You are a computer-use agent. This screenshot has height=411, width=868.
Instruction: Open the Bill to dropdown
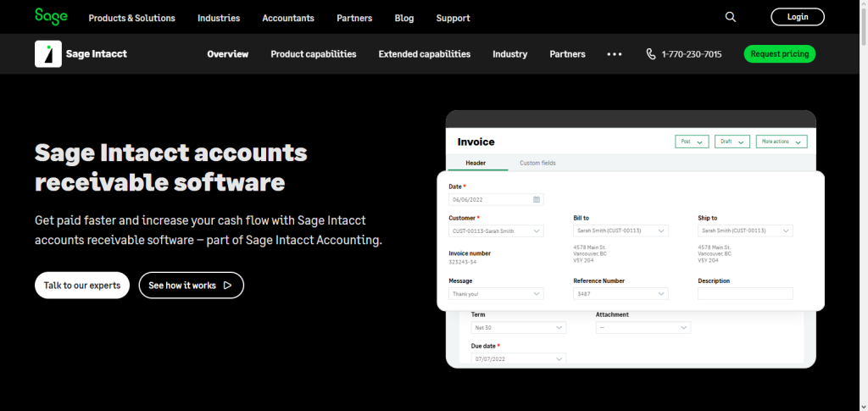(x=620, y=230)
